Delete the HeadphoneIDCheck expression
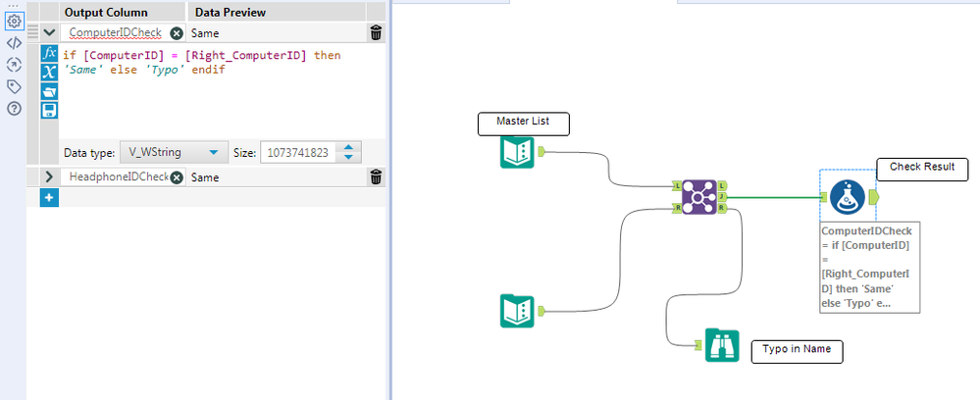The image size is (980, 400). point(376,177)
